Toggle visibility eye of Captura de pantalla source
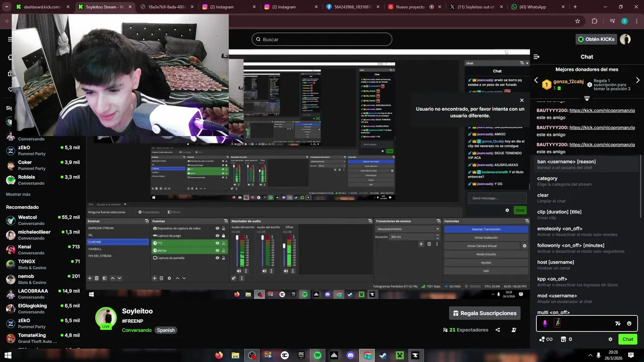 (x=217, y=258)
